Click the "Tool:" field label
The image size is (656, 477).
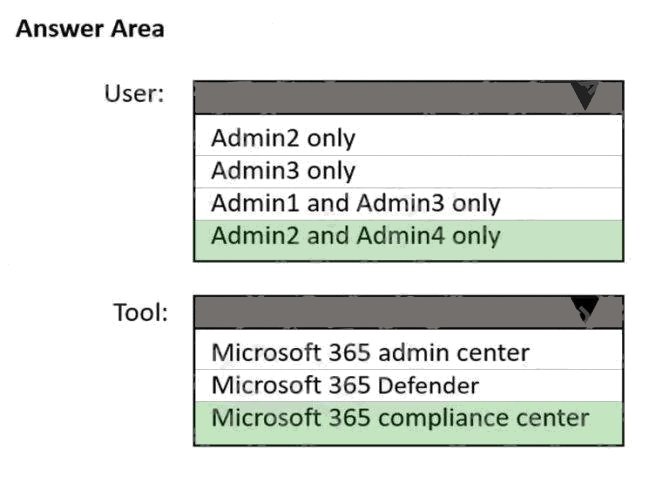point(140,311)
